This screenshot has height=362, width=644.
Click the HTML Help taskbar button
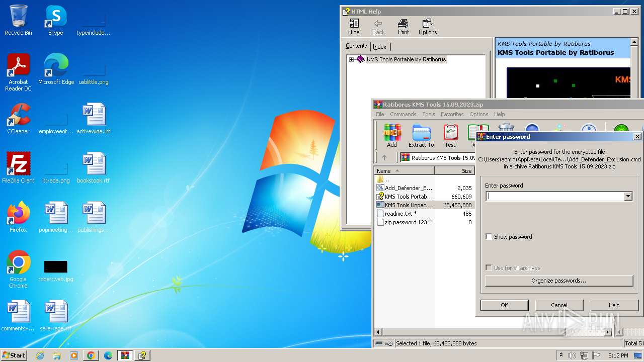[142, 355]
